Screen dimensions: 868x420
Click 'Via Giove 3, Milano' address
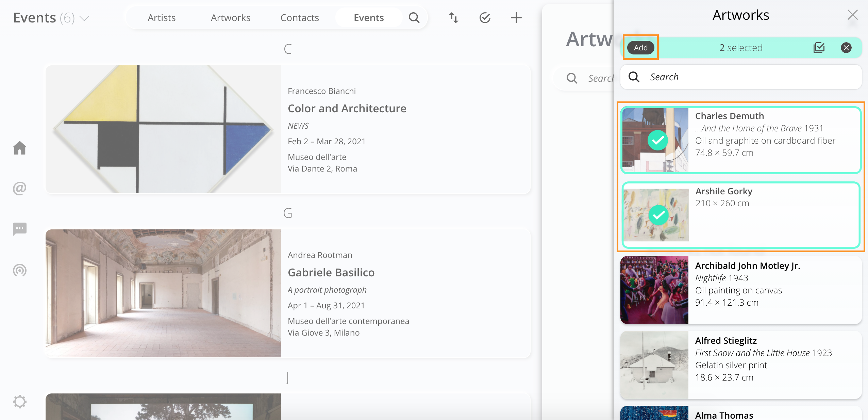point(323,333)
